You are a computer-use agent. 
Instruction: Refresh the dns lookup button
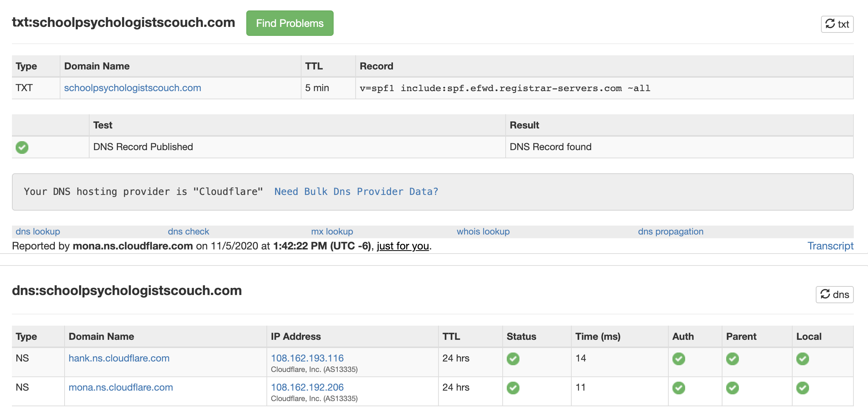834,295
